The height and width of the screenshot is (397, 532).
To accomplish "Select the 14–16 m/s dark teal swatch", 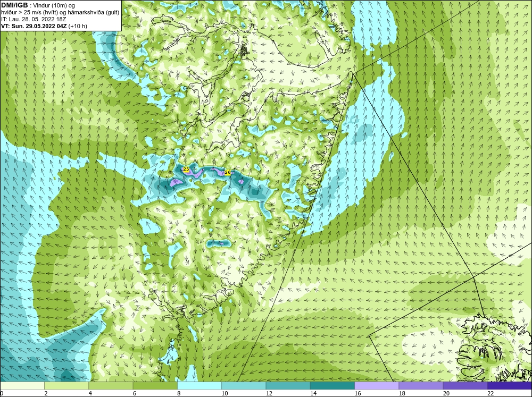I will [x=332, y=385].
